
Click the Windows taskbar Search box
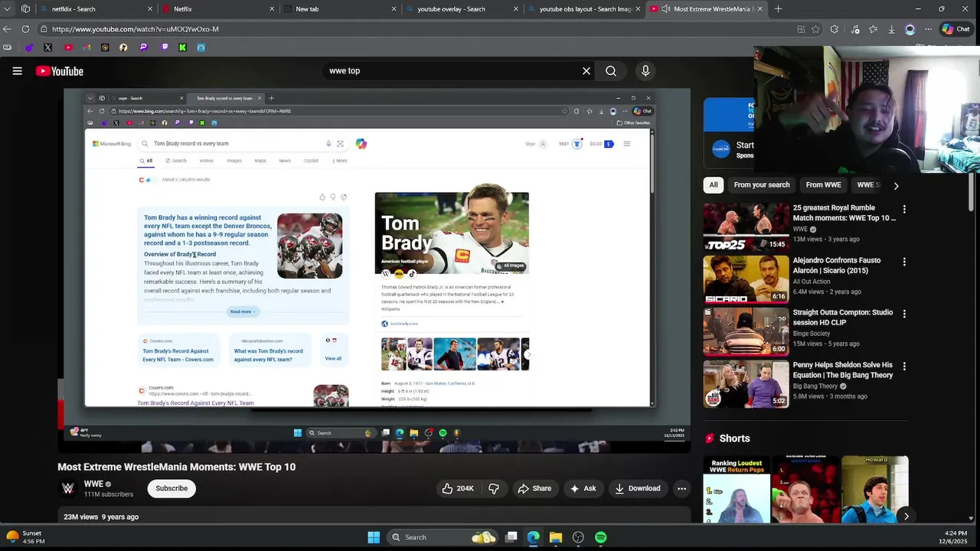click(442, 537)
